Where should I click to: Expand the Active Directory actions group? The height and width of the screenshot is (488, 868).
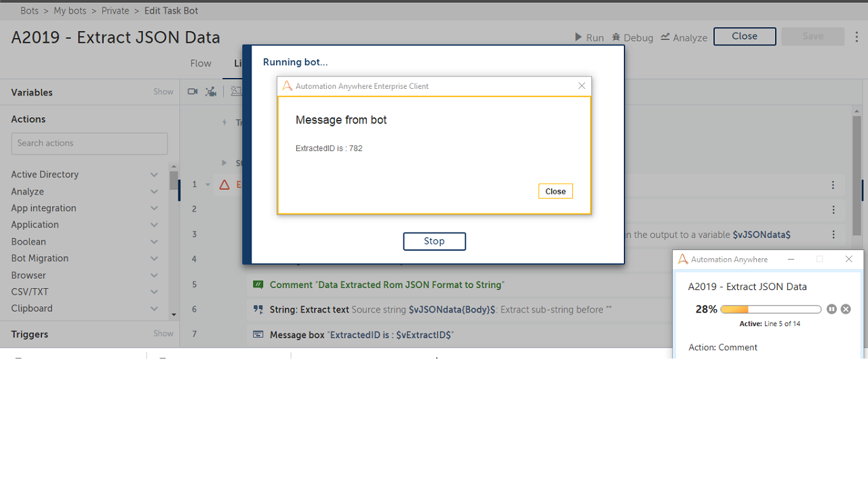(x=154, y=175)
